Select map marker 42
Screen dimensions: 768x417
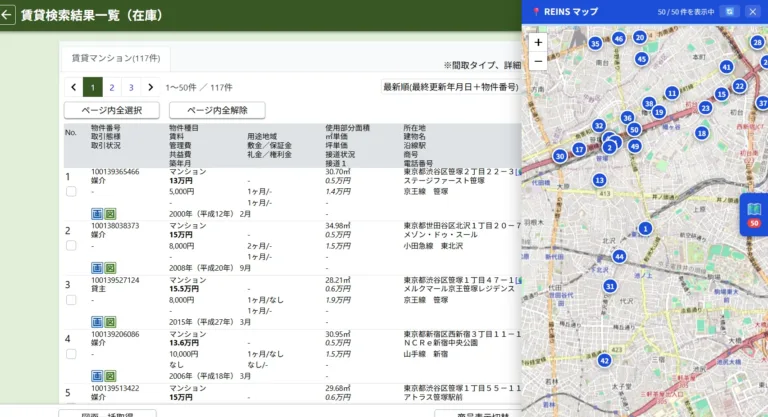(x=604, y=361)
